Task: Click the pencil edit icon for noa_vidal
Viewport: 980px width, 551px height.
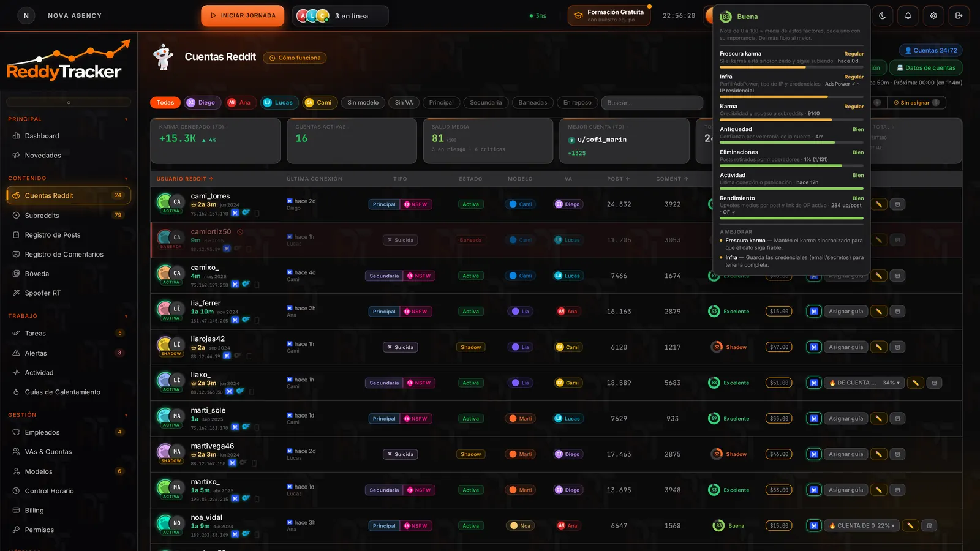Action: pos(910,526)
